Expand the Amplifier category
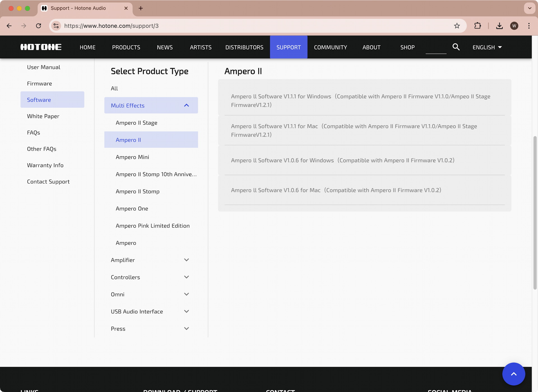The height and width of the screenshot is (392, 538). 151,260
